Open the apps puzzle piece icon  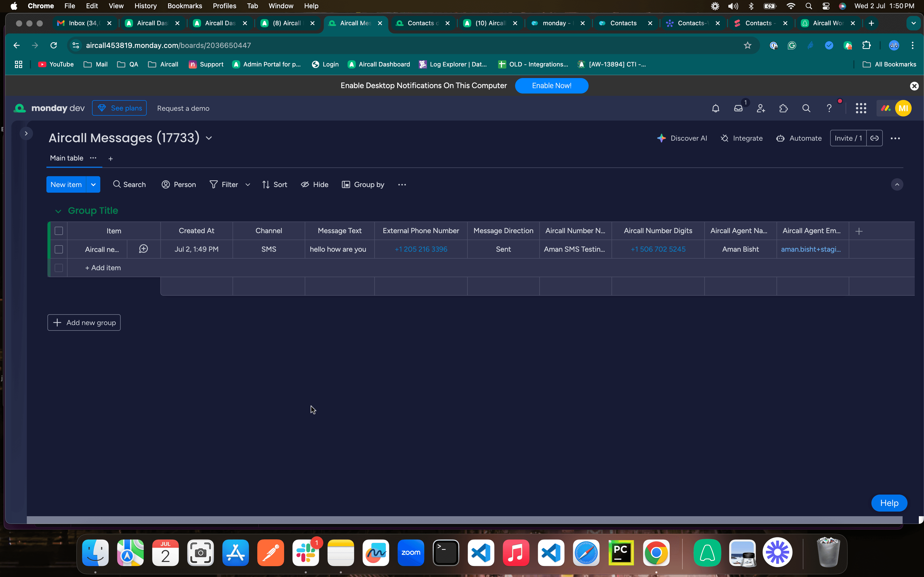[x=783, y=108]
